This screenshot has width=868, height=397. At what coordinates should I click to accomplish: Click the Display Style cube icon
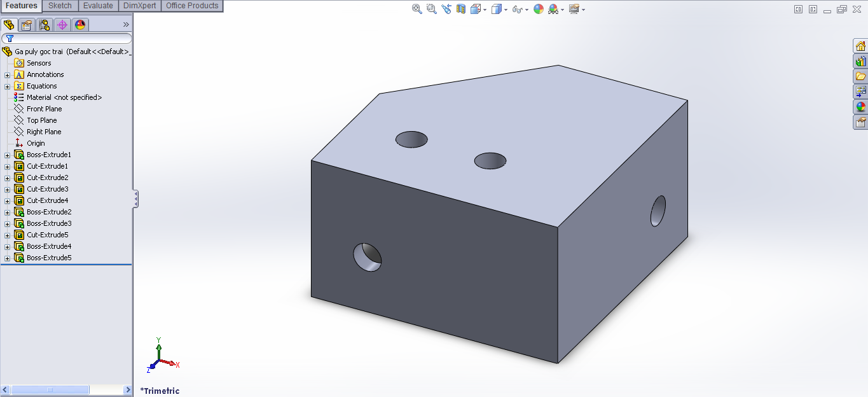pos(497,9)
